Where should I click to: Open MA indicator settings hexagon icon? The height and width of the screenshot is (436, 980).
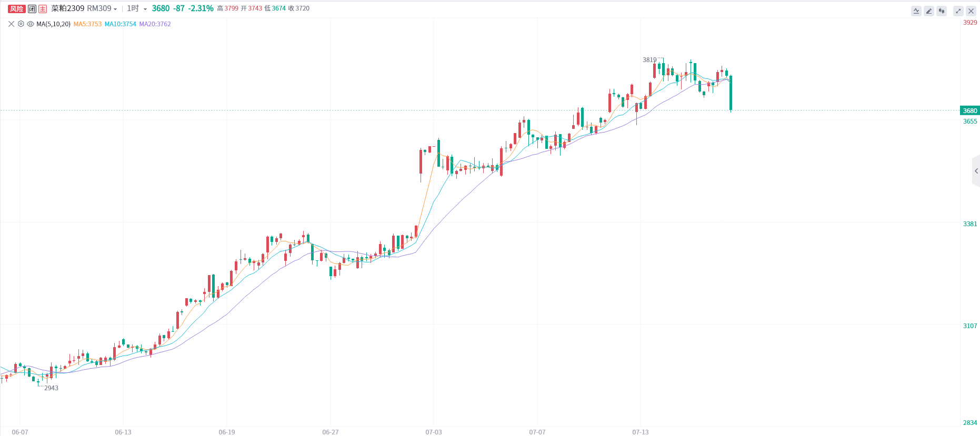pos(21,24)
